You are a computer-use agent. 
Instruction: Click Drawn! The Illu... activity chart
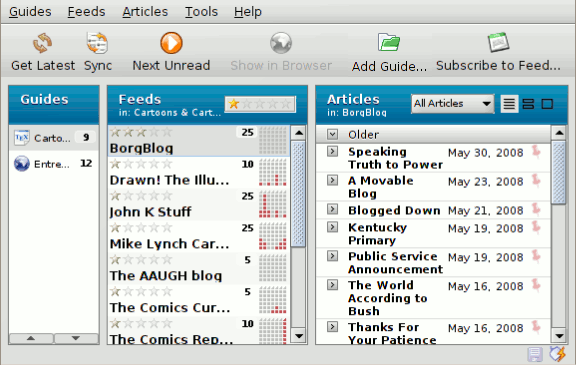coord(273,172)
